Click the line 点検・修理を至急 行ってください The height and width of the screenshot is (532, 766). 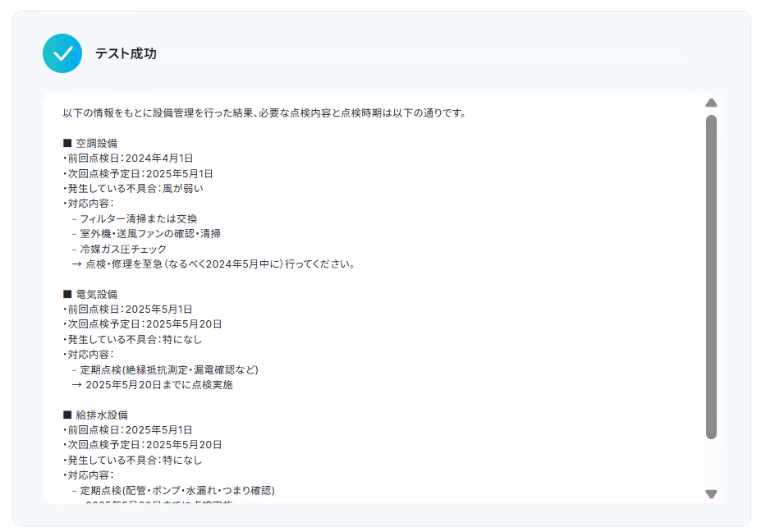(213, 264)
